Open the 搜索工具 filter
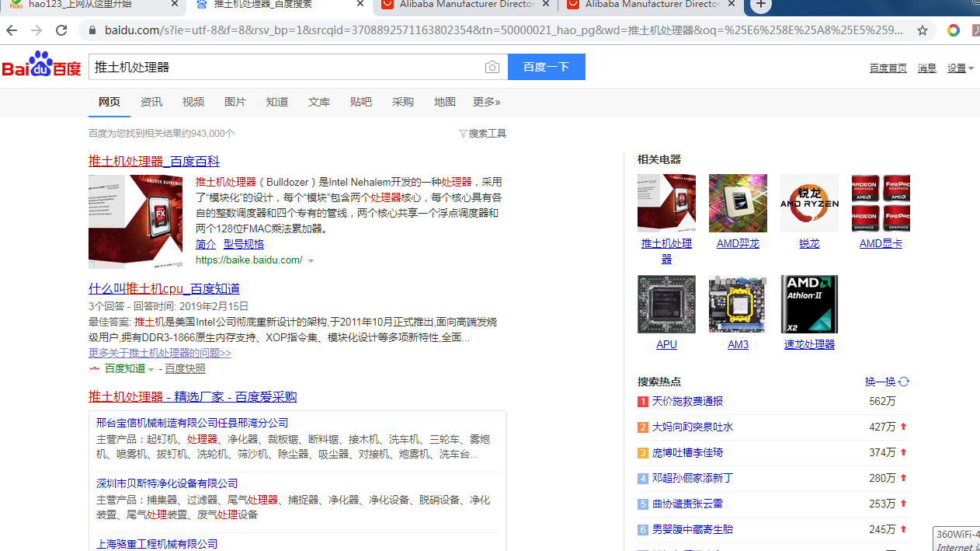This screenshot has height=551, width=980. click(482, 134)
